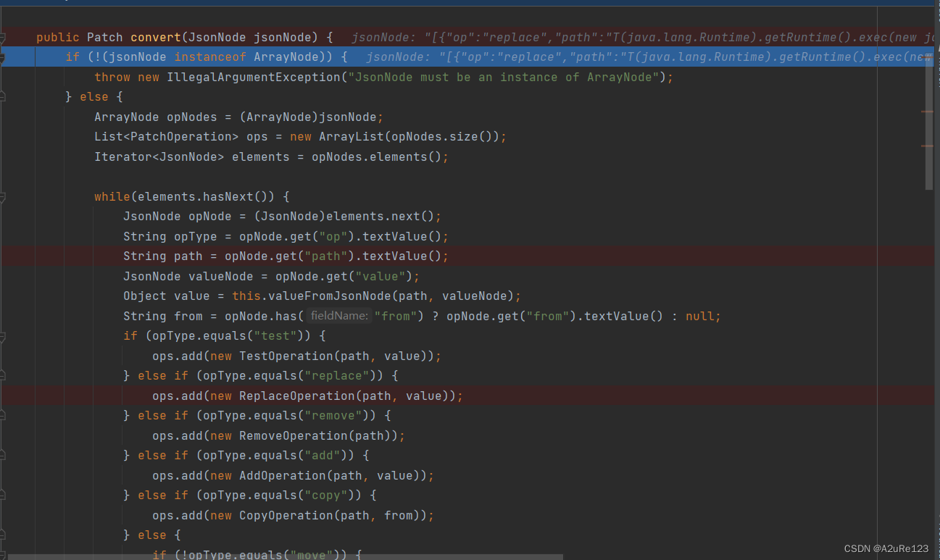Click inline jsonNode debug value on convert line
This screenshot has height=560, width=940.
click(x=644, y=37)
